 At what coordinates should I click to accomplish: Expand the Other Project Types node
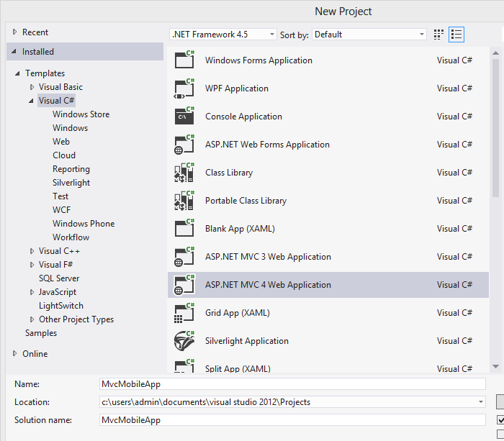click(32, 319)
